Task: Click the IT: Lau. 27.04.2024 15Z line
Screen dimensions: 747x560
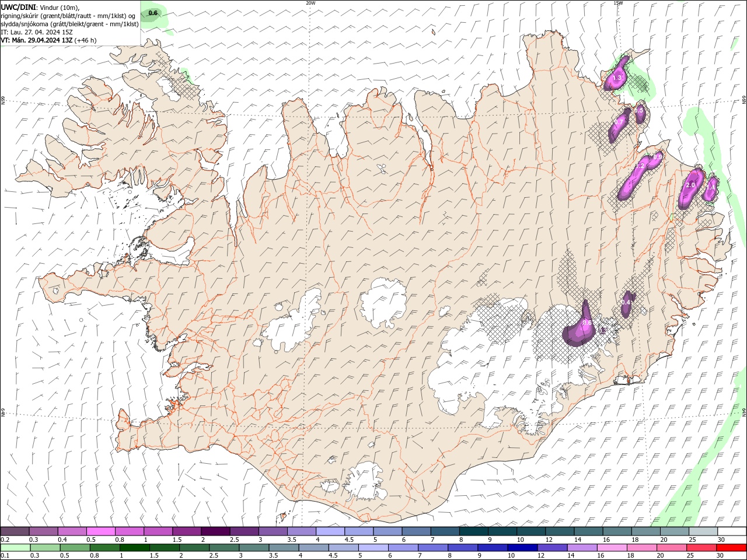Action: [x=37, y=32]
